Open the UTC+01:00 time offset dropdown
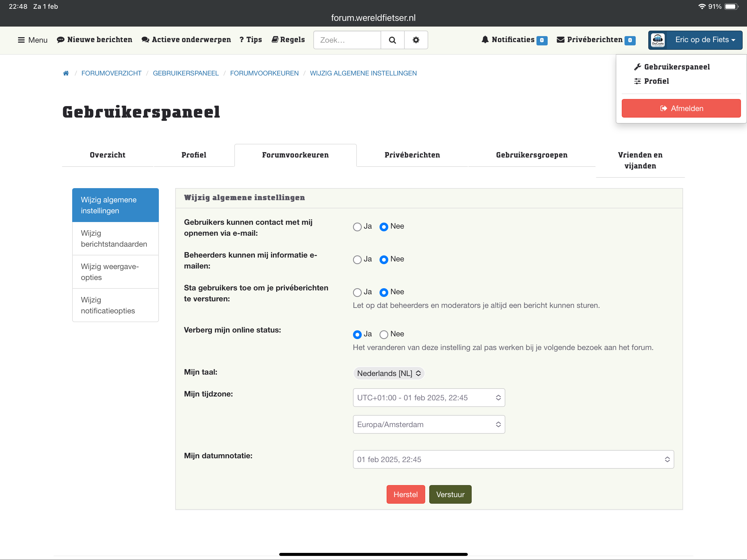 point(428,398)
